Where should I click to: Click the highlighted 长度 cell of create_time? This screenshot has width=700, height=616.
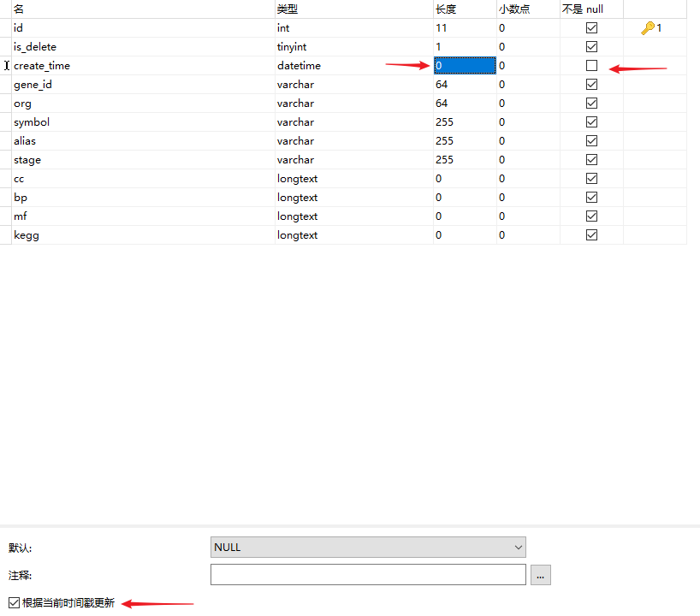462,65
